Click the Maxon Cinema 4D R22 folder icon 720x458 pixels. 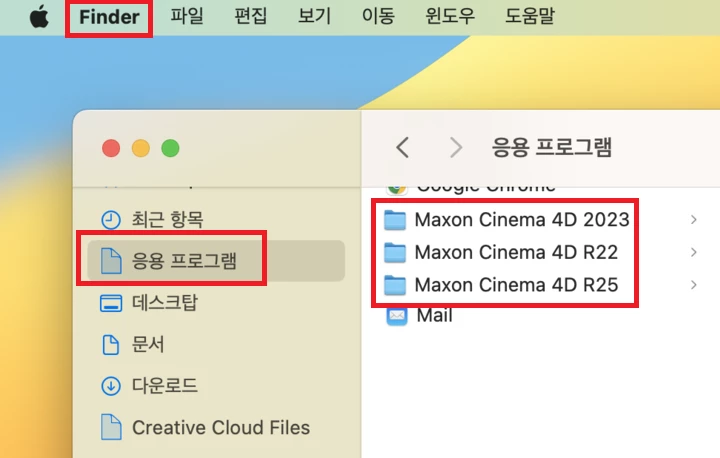pyautogui.click(x=395, y=253)
